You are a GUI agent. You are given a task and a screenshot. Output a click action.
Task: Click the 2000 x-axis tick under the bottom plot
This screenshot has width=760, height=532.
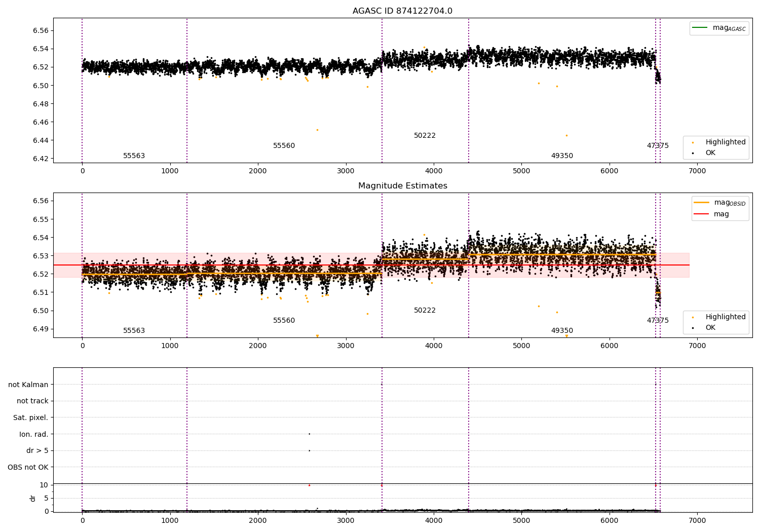coord(258,521)
